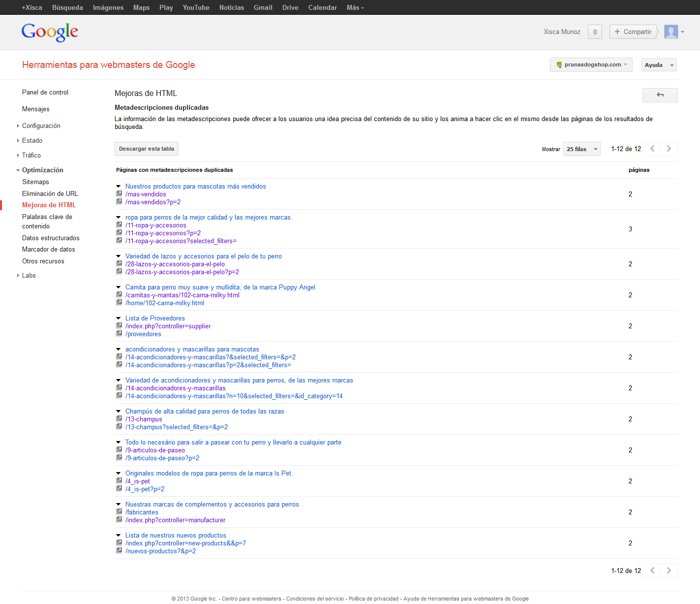700x604 pixels.
Task: Open external icon for /proveedores
Action: click(119, 334)
